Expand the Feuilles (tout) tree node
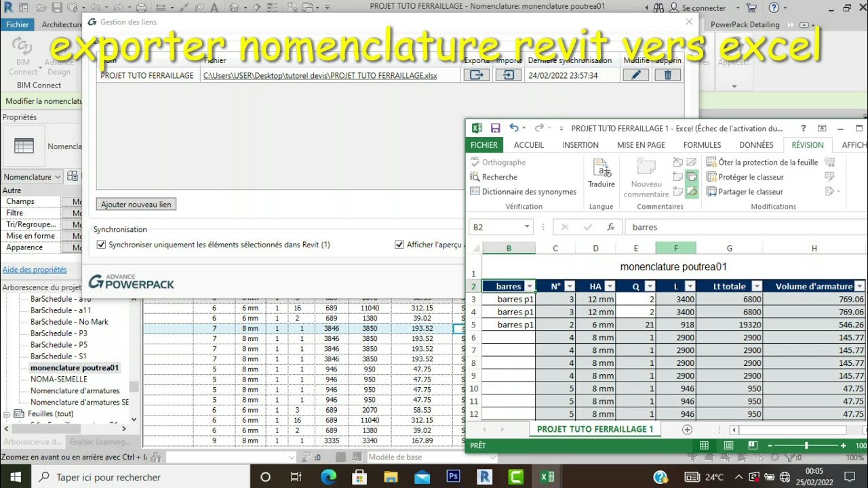The height and width of the screenshot is (488, 868). point(8,413)
